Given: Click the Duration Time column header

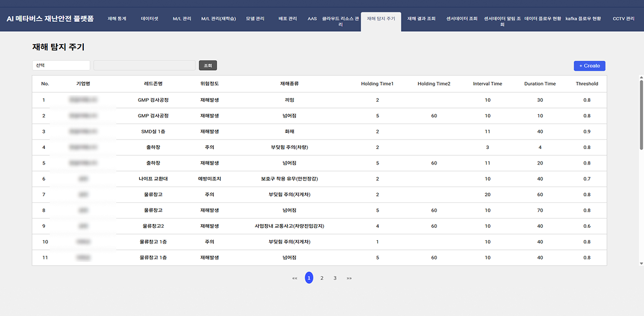Looking at the screenshot, I should coord(540,84).
